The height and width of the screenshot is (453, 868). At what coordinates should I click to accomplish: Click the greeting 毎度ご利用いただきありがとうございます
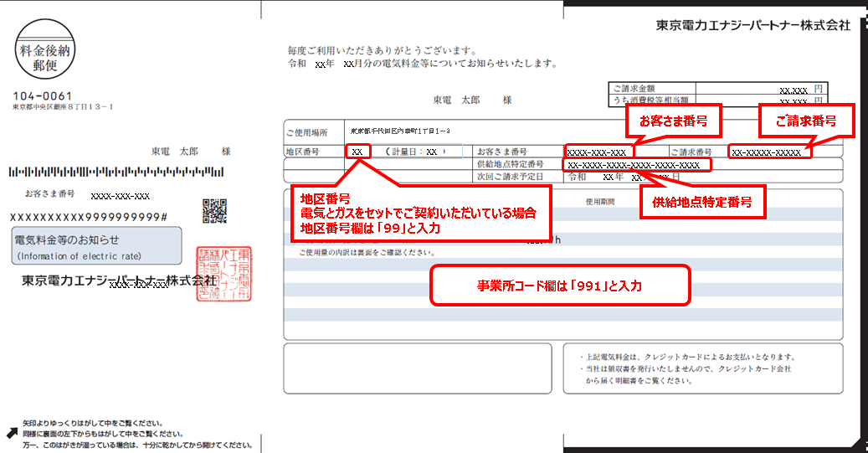click(382, 50)
